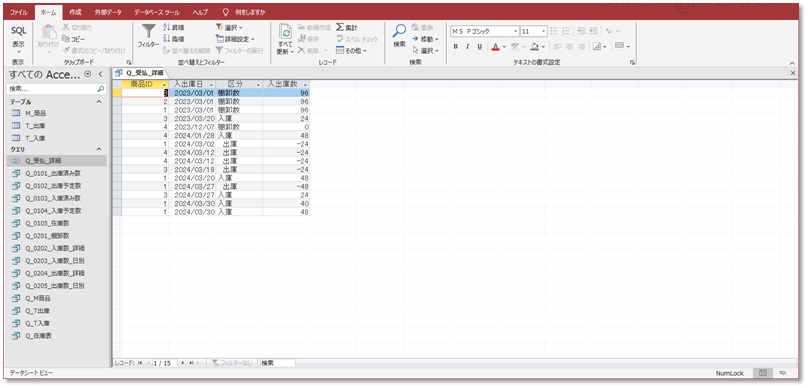Click first record navigation button
Viewport: 808px width, 388px height.
click(x=140, y=363)
